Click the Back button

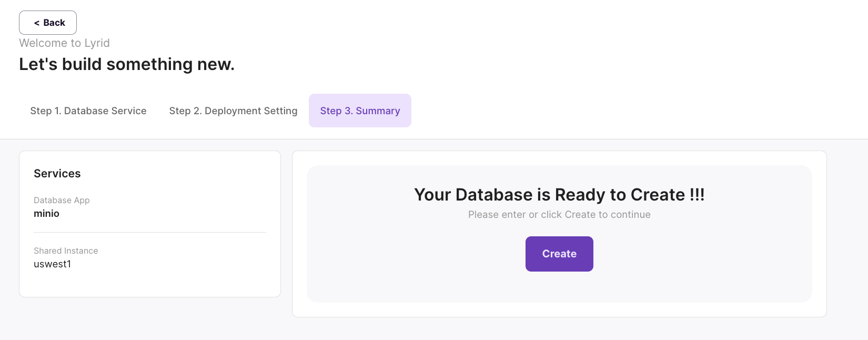48,23
